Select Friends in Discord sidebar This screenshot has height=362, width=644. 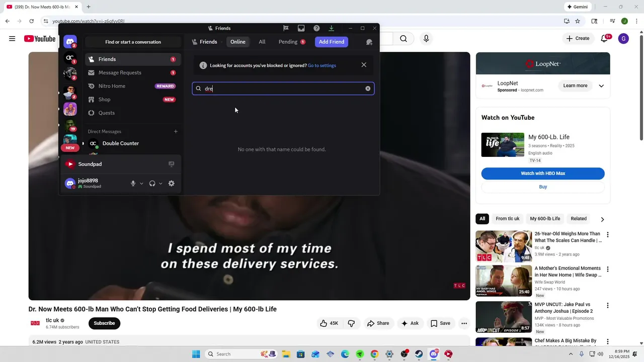(133, 59)
